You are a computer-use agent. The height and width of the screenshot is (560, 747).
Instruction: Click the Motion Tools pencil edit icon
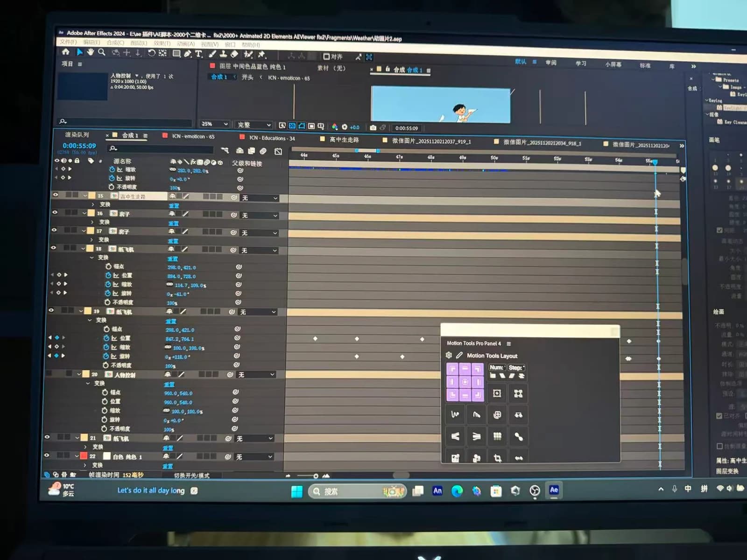459,355
